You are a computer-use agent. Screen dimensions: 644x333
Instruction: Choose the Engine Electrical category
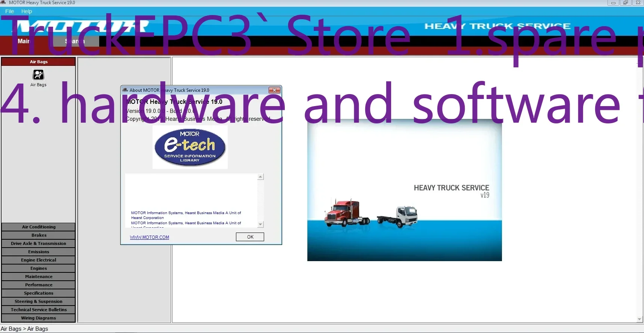pyautogui.click(x=39, y=260)
